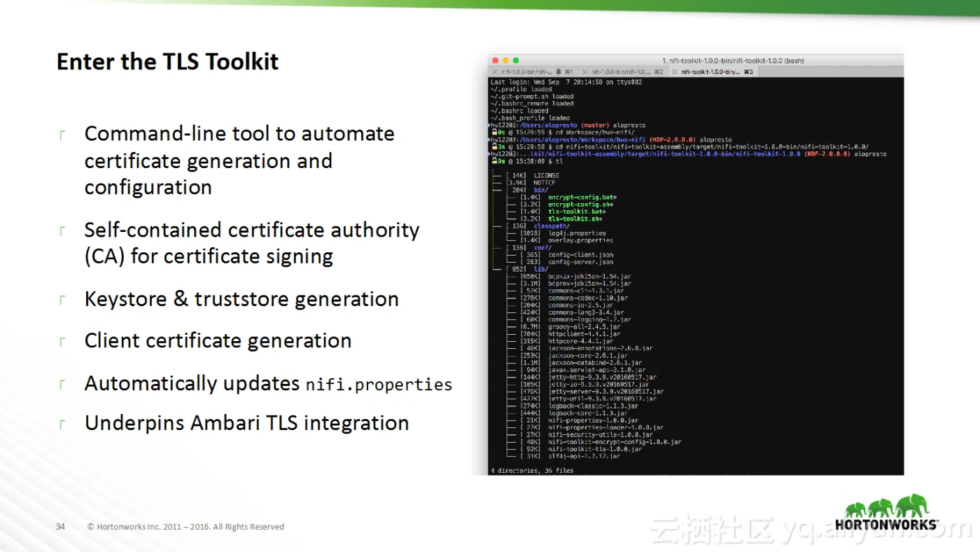This screenshot has height=552, width=980.
Task: Click the classpath/ directory entry
Action: (x=552, y=226)
